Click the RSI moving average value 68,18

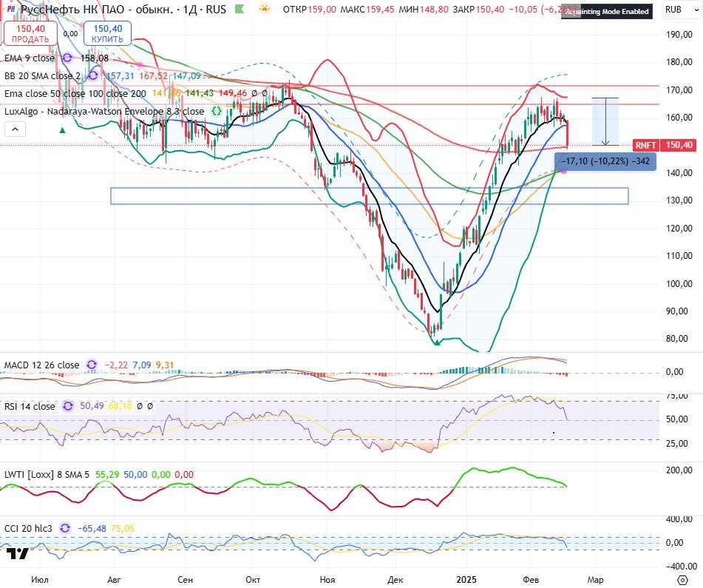(x=120, y=406)
